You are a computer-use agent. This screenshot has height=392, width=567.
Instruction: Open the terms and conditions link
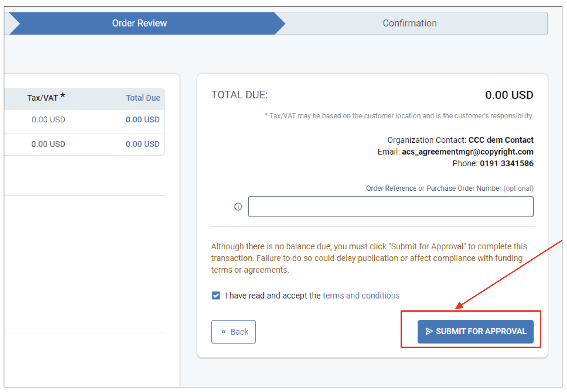coord(361,296)
